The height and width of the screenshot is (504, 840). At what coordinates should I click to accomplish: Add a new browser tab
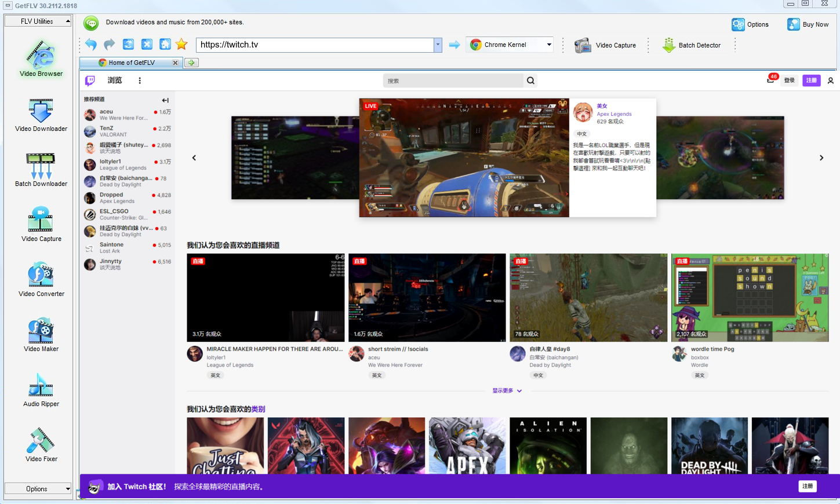[x=191, y=63]
